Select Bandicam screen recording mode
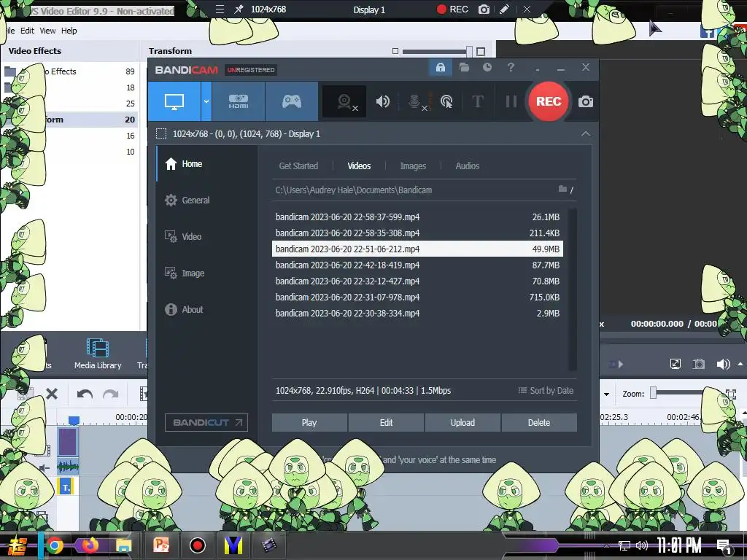747x560 pixels. pyautogui.click(x=174, y=101)
